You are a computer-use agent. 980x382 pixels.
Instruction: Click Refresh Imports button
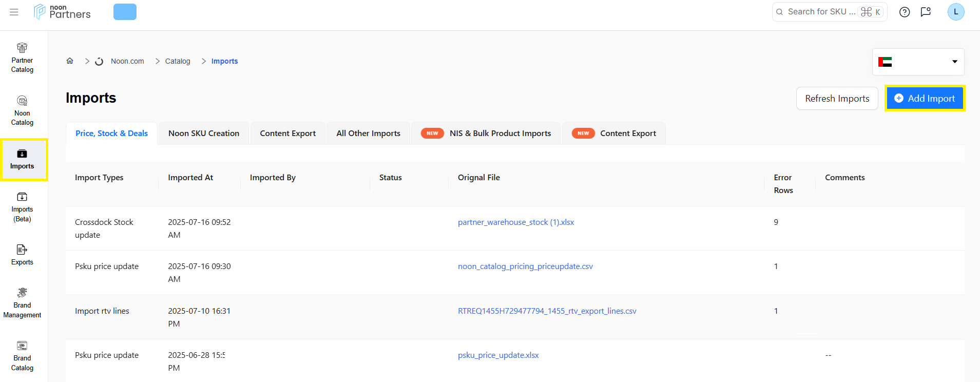(837, 98)
